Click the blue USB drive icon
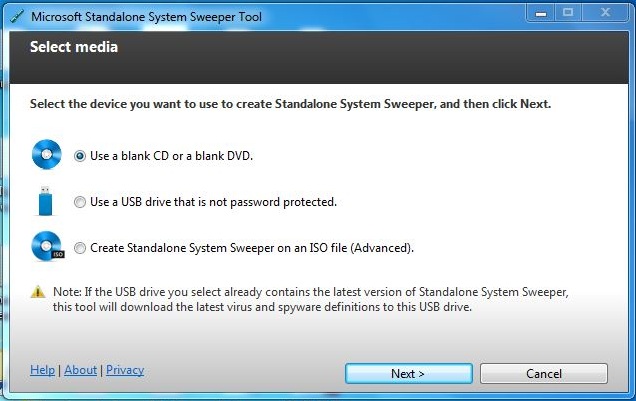 tap(45, 201)
